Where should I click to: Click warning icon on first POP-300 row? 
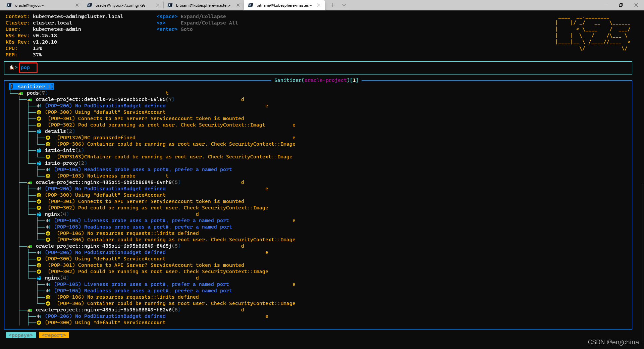point(39,112)
